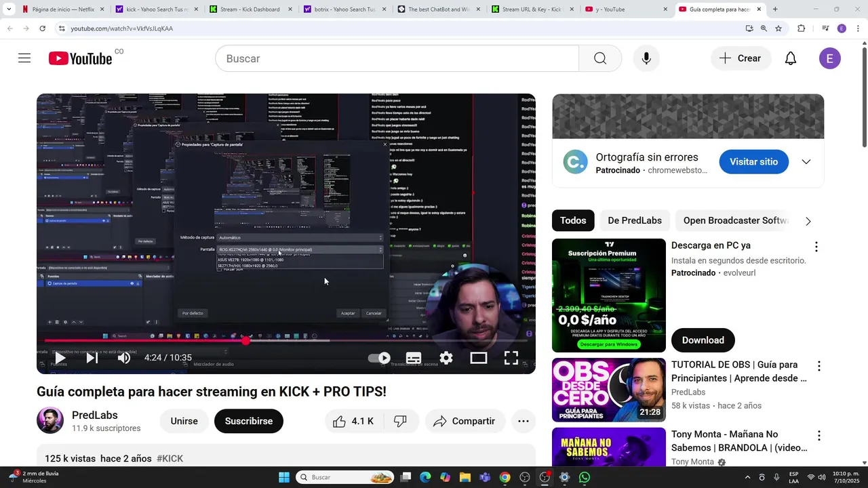
Task: Start voice search with microphone
Action: [x=646, y=58]
